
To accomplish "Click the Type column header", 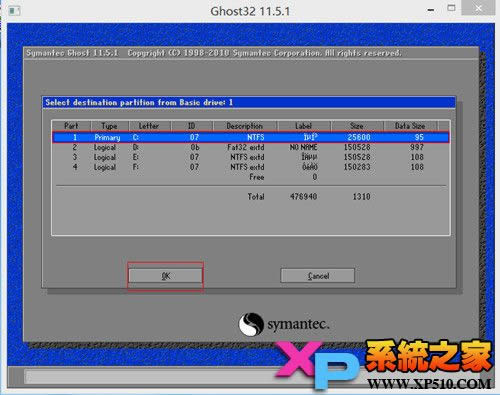I will [109, 126].
